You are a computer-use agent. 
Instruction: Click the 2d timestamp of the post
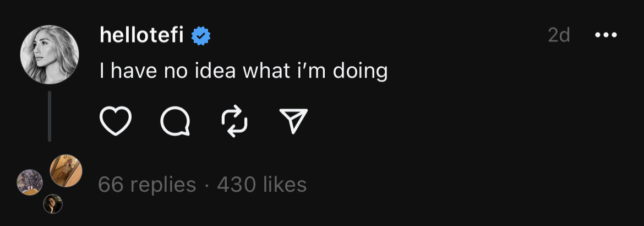(559, 36)
